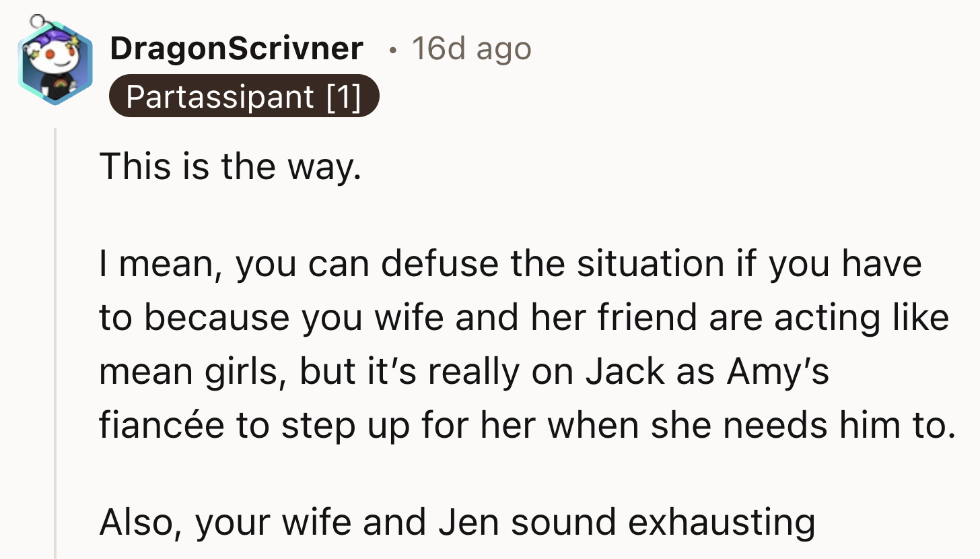Click the "Partassipant [1]" flair badge
The width and height of the screenshot is (980, 559).
pos(244,96)
